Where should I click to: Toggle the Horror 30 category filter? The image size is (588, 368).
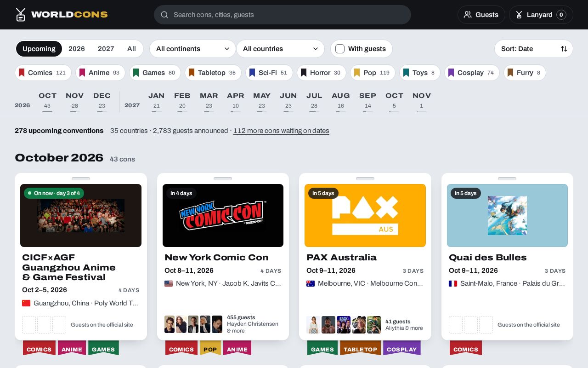[322, 73]
